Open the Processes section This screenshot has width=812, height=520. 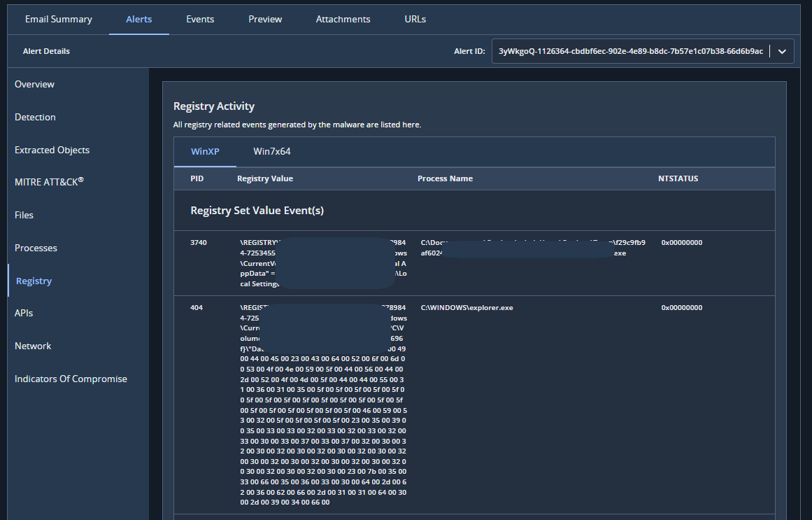point(36,248)
